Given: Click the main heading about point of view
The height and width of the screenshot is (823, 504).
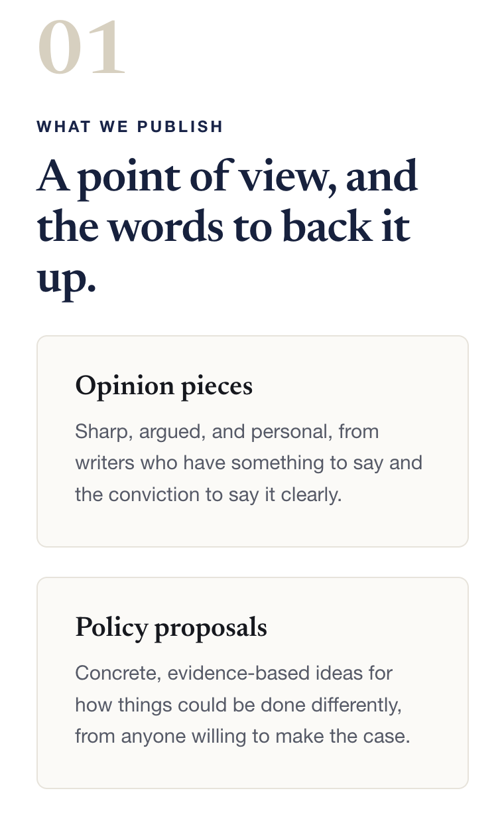Looking at the screenshot, I should point(227,228).
